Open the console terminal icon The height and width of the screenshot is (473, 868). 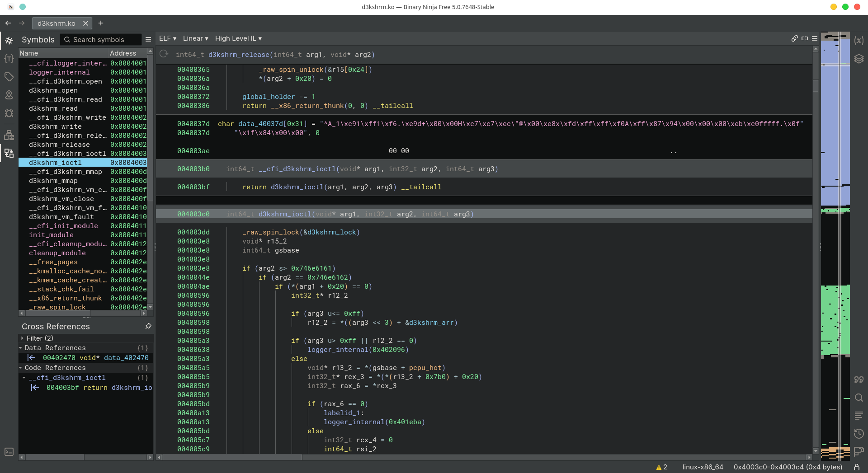pyautogui.click(x=9, y=452)
